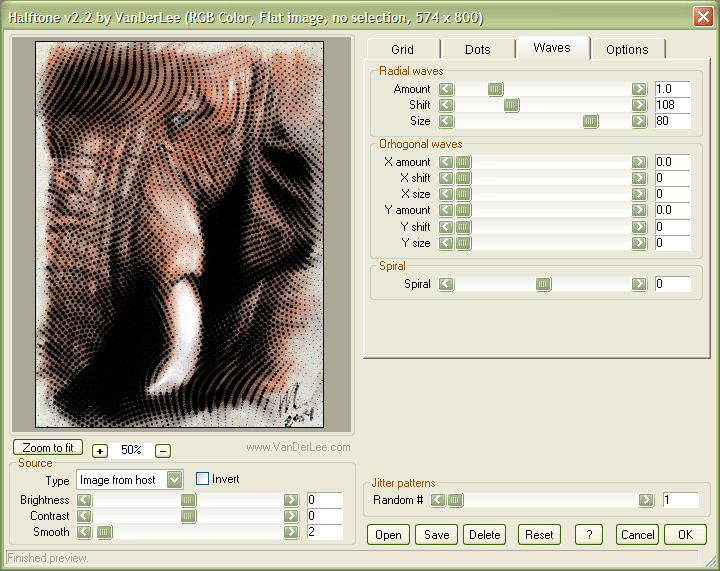Image resolution: width=720 pixels, height=571 pixels.
Task: Click the Shift slider left arrow
Action: click(446, 106)
